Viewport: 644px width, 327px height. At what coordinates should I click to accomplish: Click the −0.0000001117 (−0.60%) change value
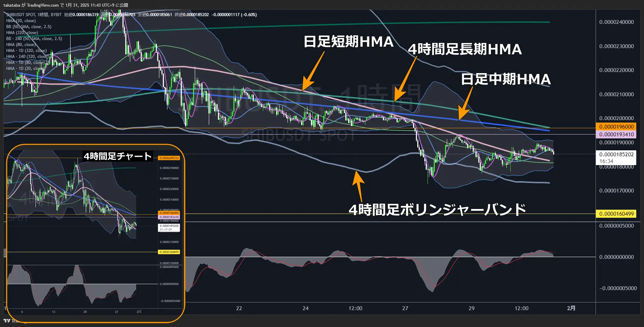pyautogui.click(x=234, y=15)
